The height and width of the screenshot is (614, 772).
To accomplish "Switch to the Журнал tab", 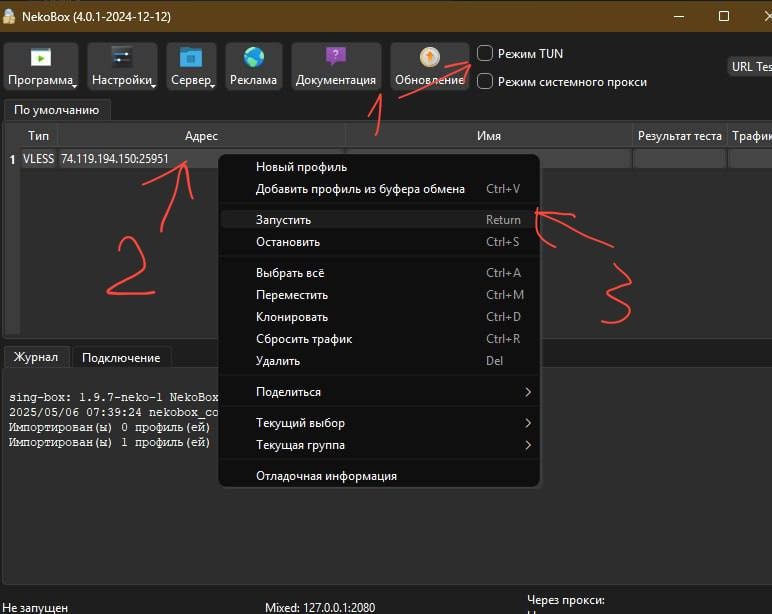I will click(x=36, y=357).
